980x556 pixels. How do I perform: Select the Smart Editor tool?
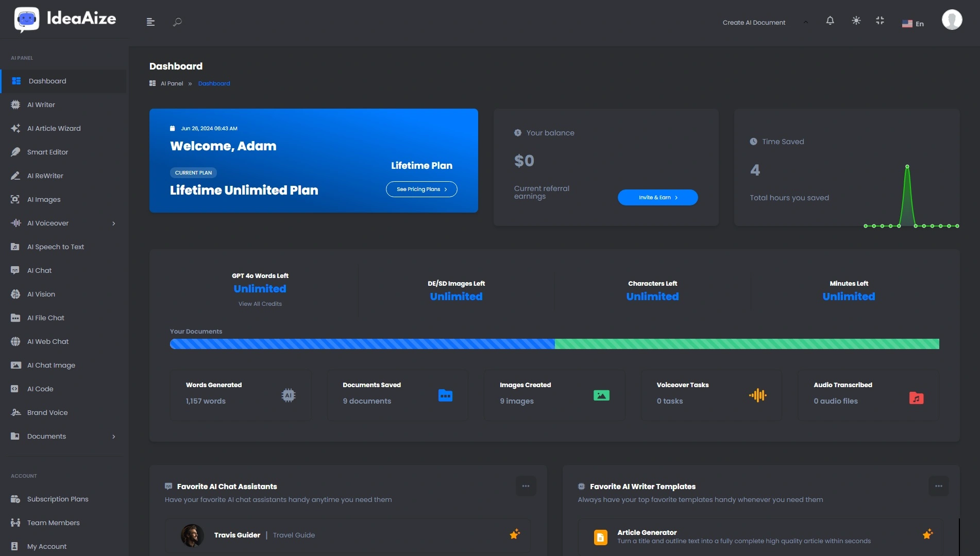(x=47, y=152)
